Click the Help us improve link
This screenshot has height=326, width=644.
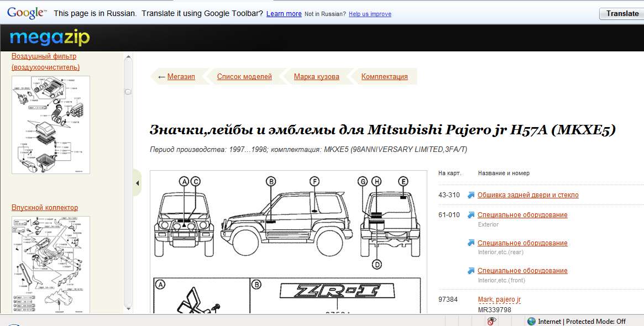click(370, 14)
